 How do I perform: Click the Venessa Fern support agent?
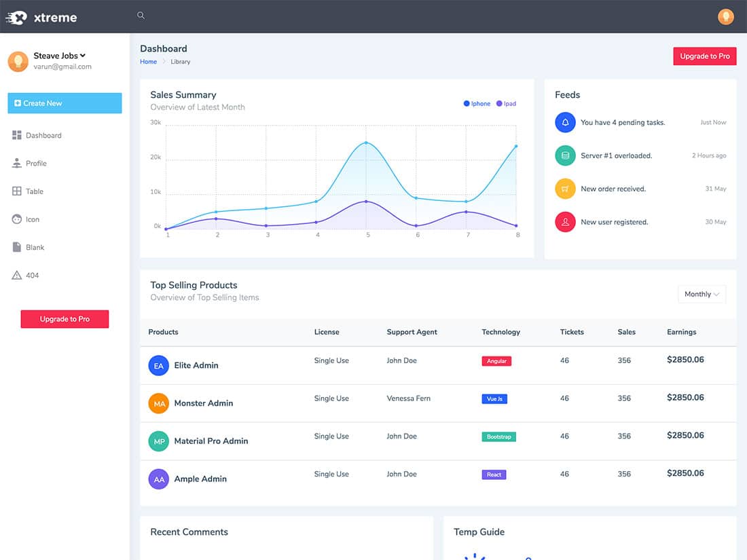pos(408,398)
